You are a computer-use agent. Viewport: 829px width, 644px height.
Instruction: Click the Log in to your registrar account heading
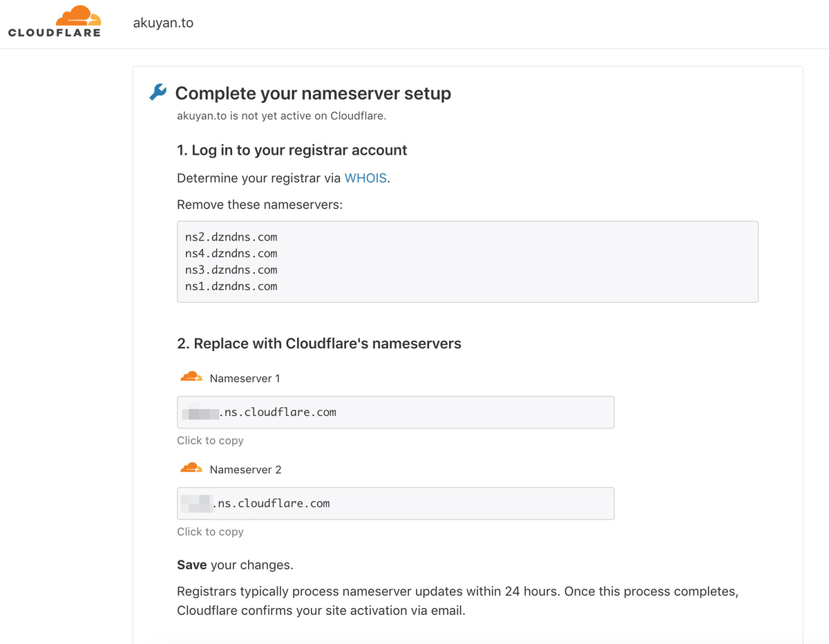click(x=292, y=150)
